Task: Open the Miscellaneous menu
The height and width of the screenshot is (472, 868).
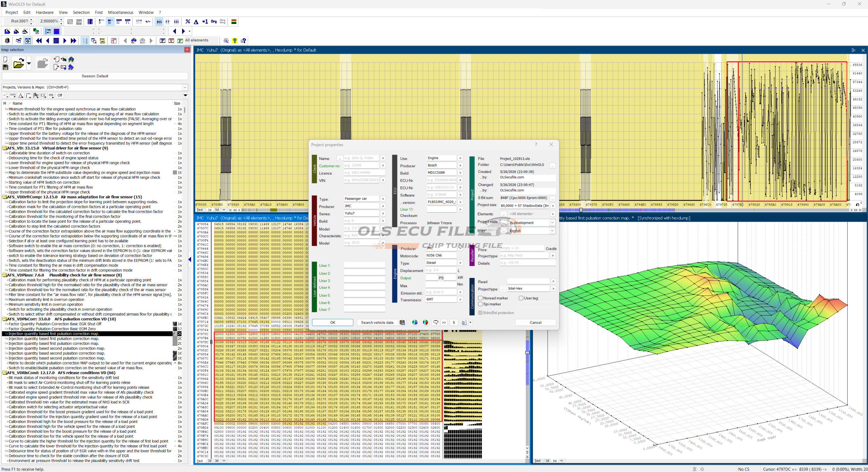Action: coord(120,12)
